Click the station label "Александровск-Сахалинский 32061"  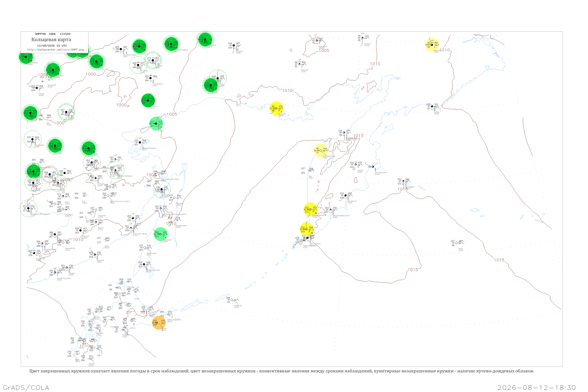[174, 215]
